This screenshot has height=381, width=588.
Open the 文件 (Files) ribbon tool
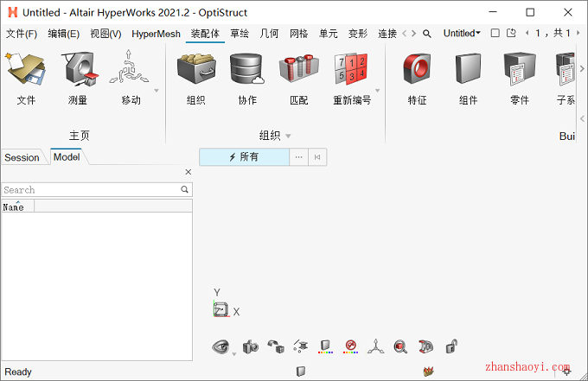(25, 79)
